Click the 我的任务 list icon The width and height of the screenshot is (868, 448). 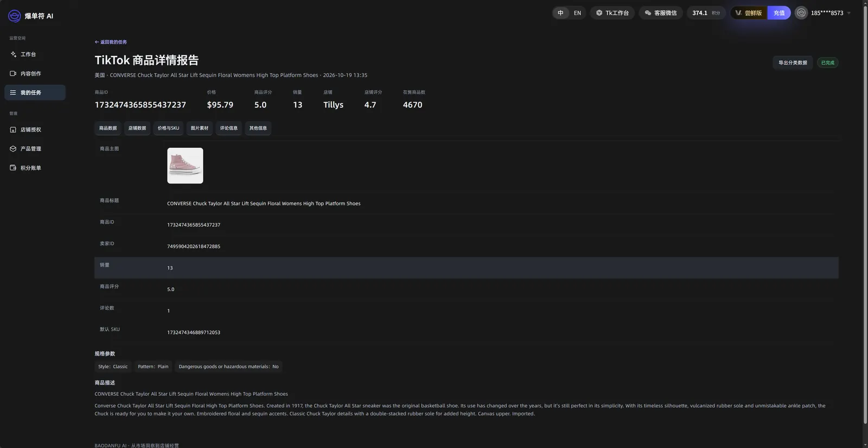click(x=13, y=92)
